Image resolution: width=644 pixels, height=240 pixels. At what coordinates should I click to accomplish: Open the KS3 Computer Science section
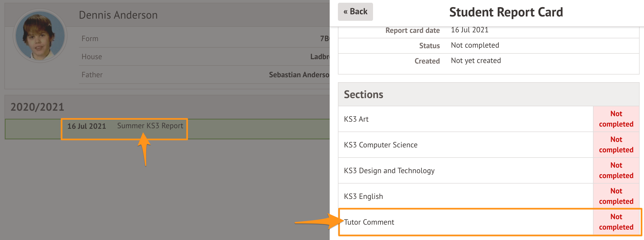pyautogui.click(x=381, y=145)
